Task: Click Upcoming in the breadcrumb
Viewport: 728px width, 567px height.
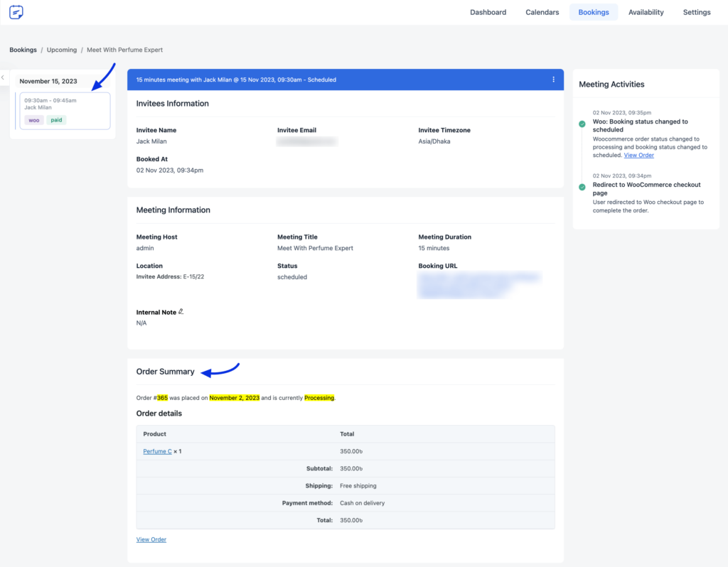Action: 62,50
